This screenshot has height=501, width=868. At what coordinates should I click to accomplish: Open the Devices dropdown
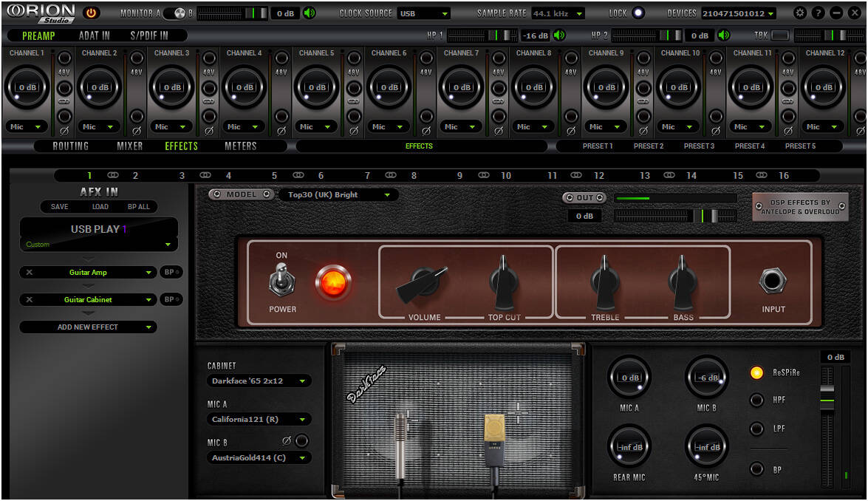[739, 13]
